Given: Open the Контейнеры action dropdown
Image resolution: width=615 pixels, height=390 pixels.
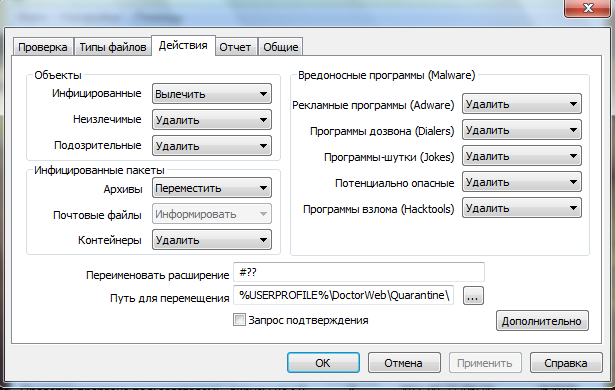Looking at the screenshot, I should click(212, 240).
